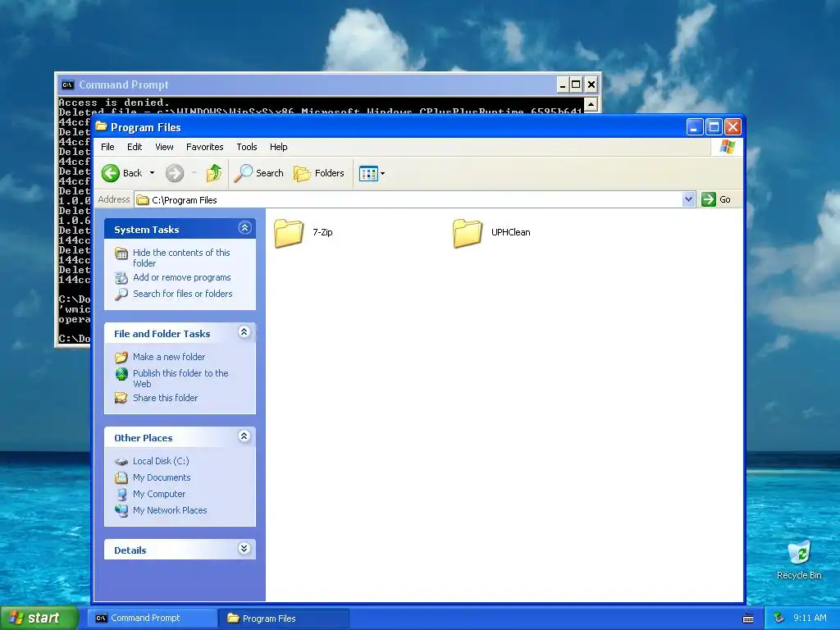The image size is (840, 630).
Task: Click Search for files or folders link
Action: coord(183,294)
